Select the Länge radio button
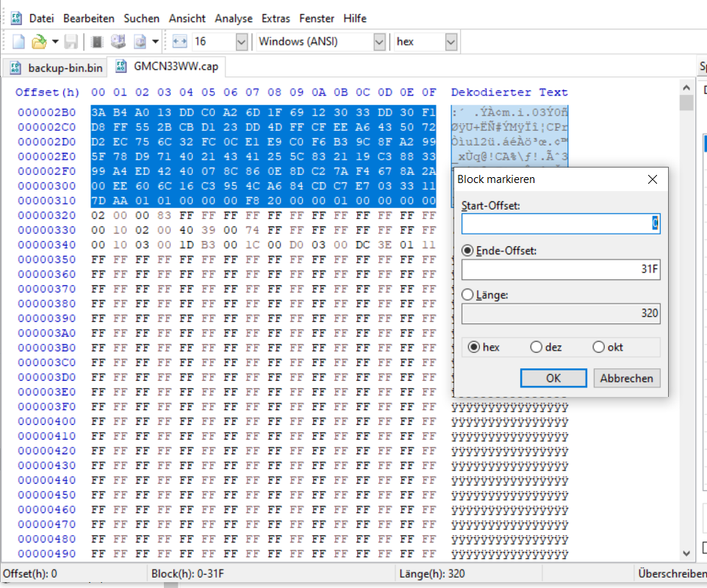707x588 pixels. point(467,295)
